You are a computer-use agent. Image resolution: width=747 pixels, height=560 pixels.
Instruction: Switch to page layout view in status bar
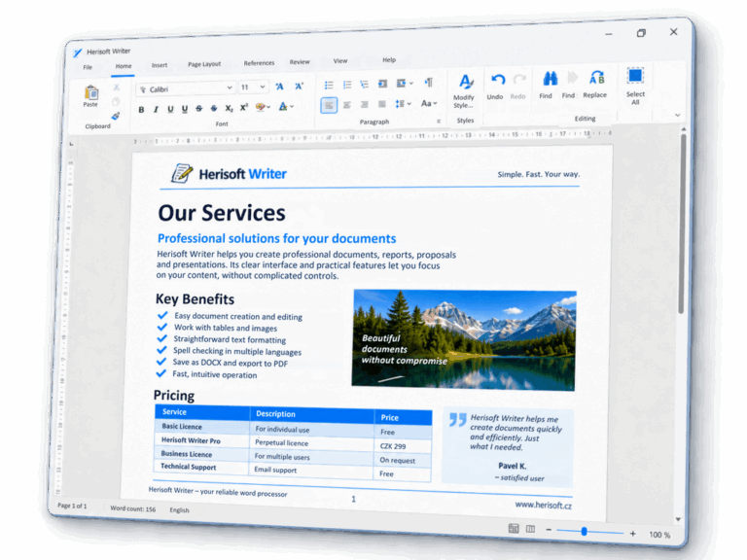click(x=514, y=528)
